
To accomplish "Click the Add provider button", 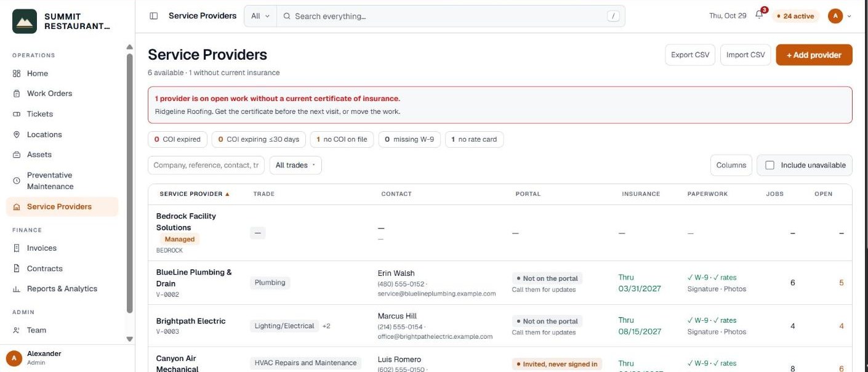I will click(814, 55).
